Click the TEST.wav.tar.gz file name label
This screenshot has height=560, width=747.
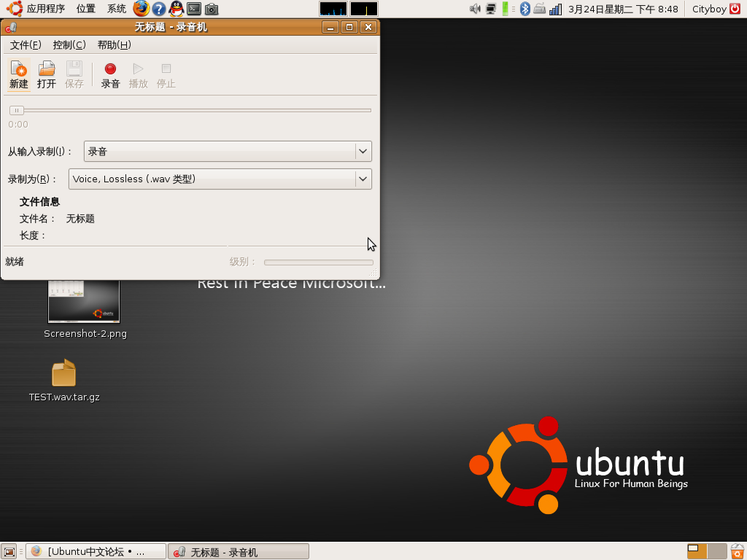[64, 397]
